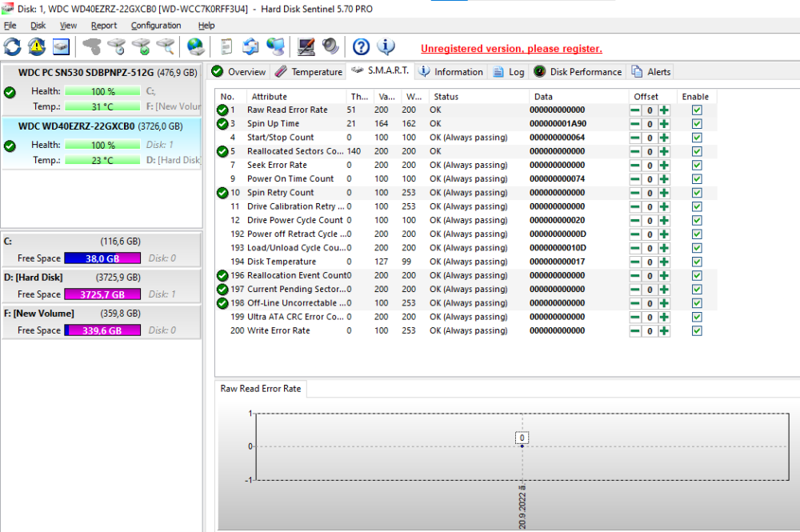The image size is (800, 532).
Task: Click the yellow warning triangle toolbar icon
Action: (x=37, y=46)
